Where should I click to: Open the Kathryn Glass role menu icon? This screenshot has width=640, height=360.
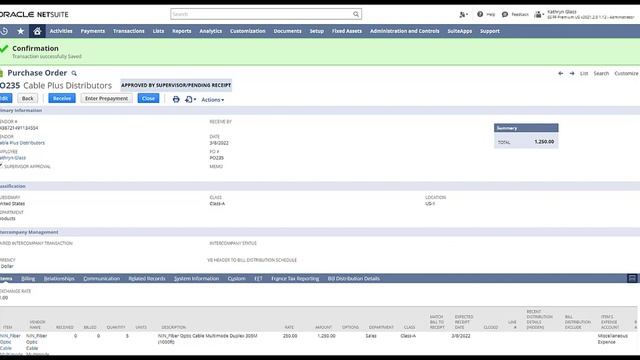(x=539, y=15)
